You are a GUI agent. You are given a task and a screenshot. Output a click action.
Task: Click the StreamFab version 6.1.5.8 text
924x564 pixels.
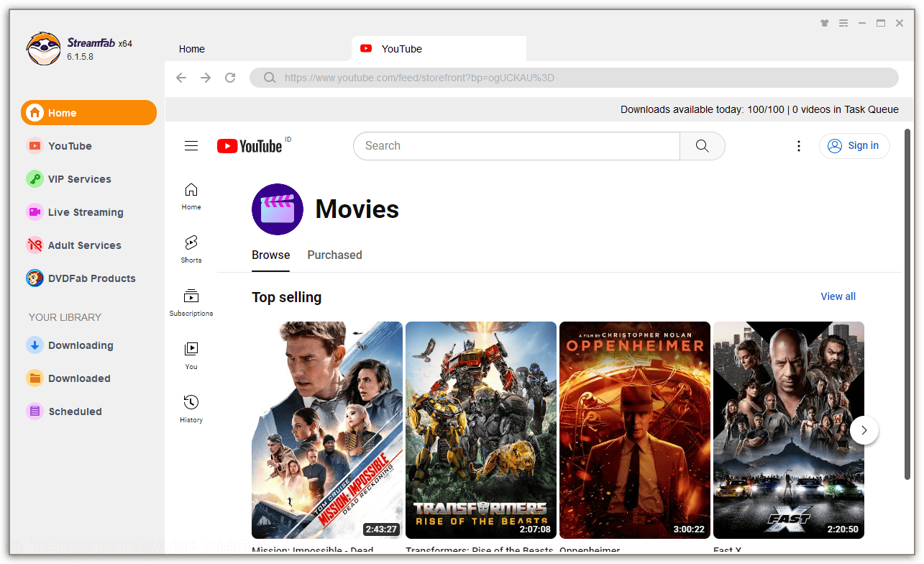coord(80,57)
